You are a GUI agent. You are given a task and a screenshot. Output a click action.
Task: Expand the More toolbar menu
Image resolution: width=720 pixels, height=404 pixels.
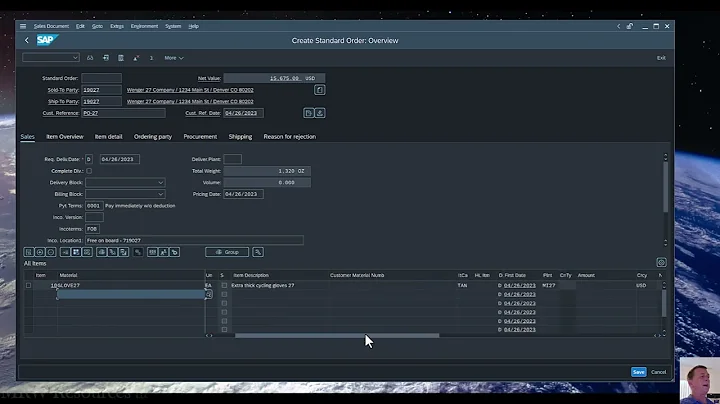pyautogui.click(x=174, y=58)
